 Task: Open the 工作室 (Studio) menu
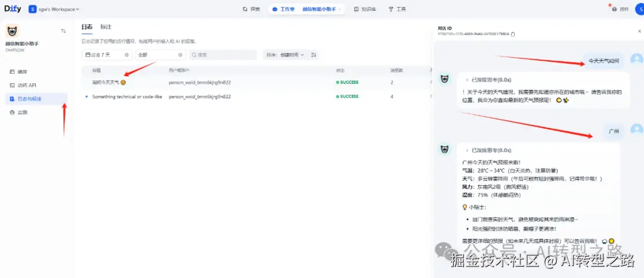click(x=283, y=9)
